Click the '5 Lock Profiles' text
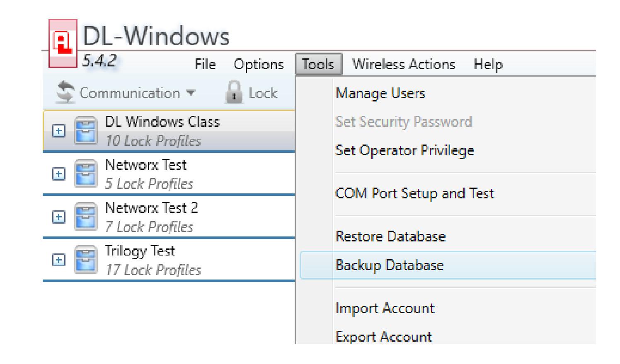 [x=149, y=184]
